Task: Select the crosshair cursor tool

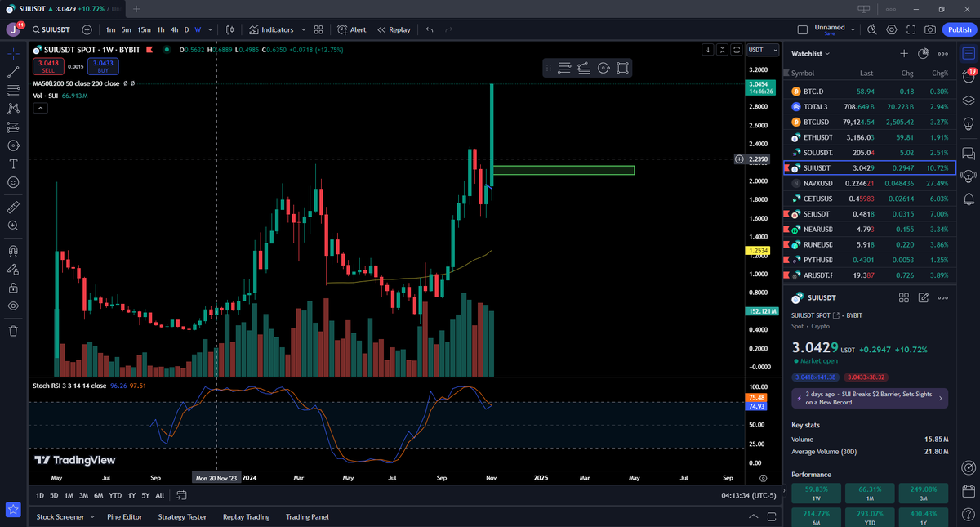Action: click(x=13, y=53)
